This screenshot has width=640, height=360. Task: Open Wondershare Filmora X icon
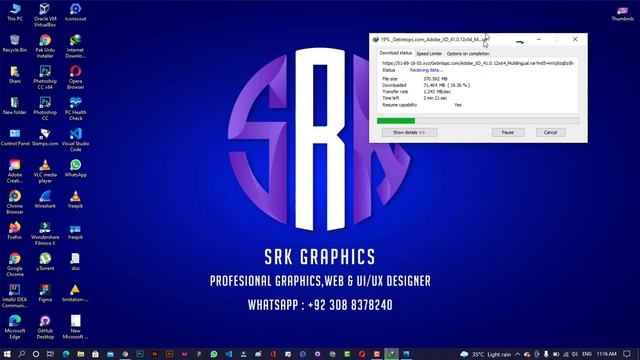point(45,234)
